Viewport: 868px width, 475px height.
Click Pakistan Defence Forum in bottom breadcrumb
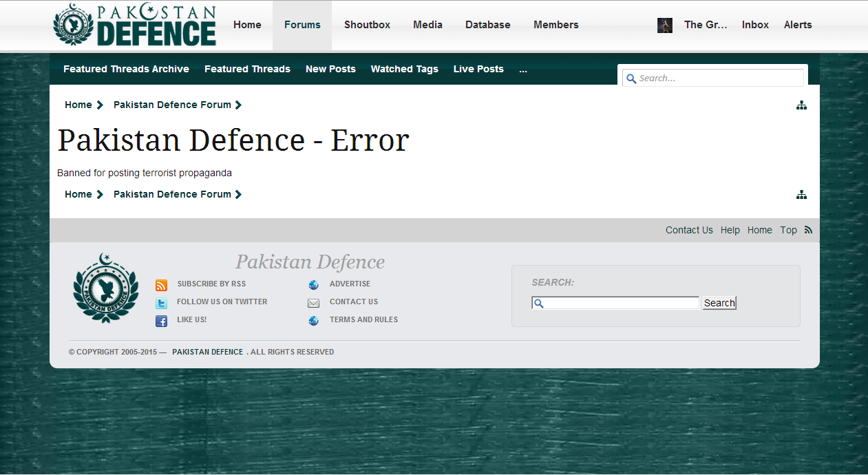click(172, 194)
